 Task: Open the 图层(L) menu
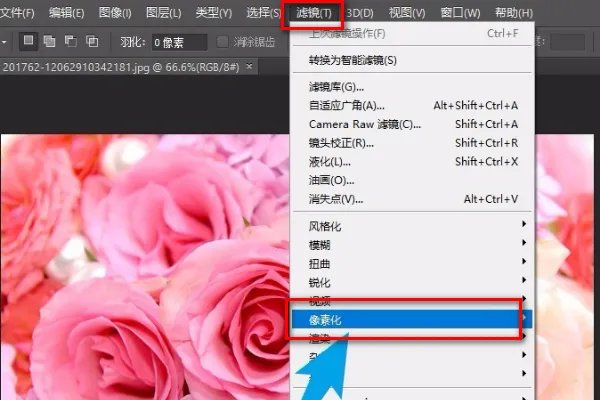(x=163, y=13)
